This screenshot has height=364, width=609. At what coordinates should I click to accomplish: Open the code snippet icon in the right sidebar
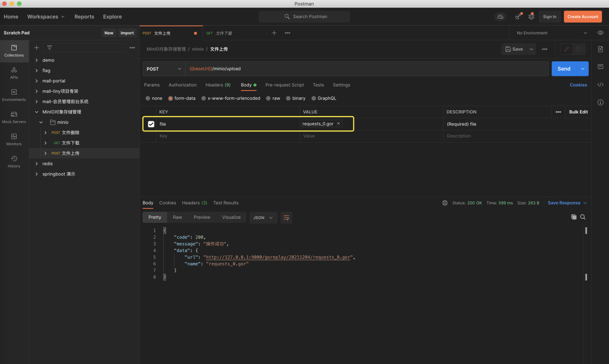(x=600, y=85)
